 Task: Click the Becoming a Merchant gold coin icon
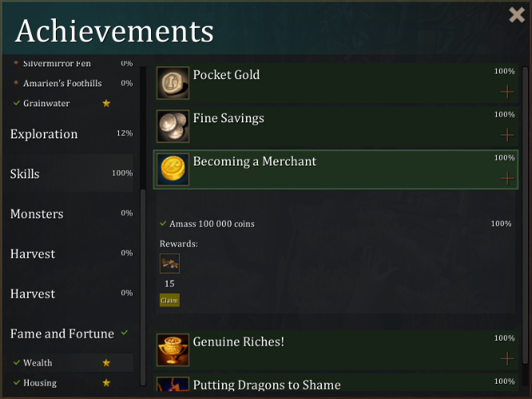[173, 170]
